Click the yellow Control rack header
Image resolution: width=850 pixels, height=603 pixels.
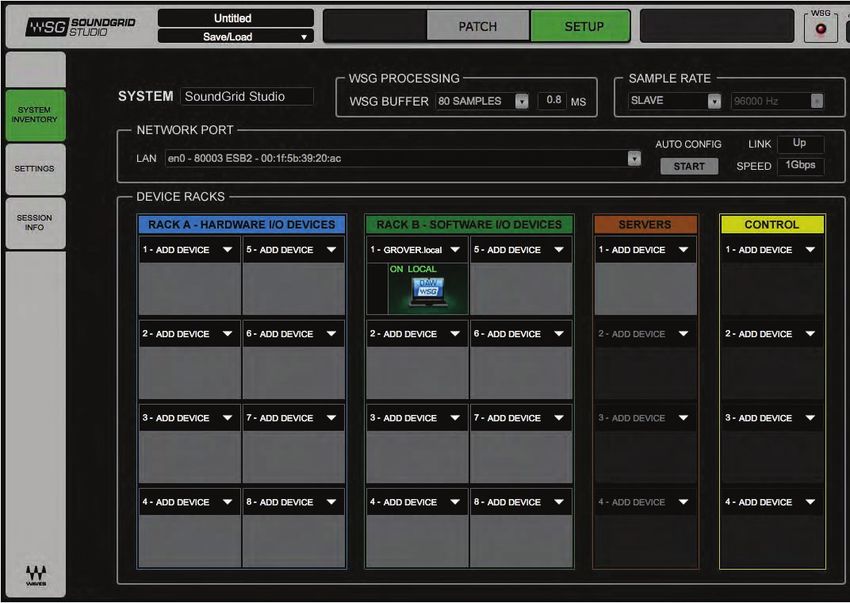click(772, 224)
